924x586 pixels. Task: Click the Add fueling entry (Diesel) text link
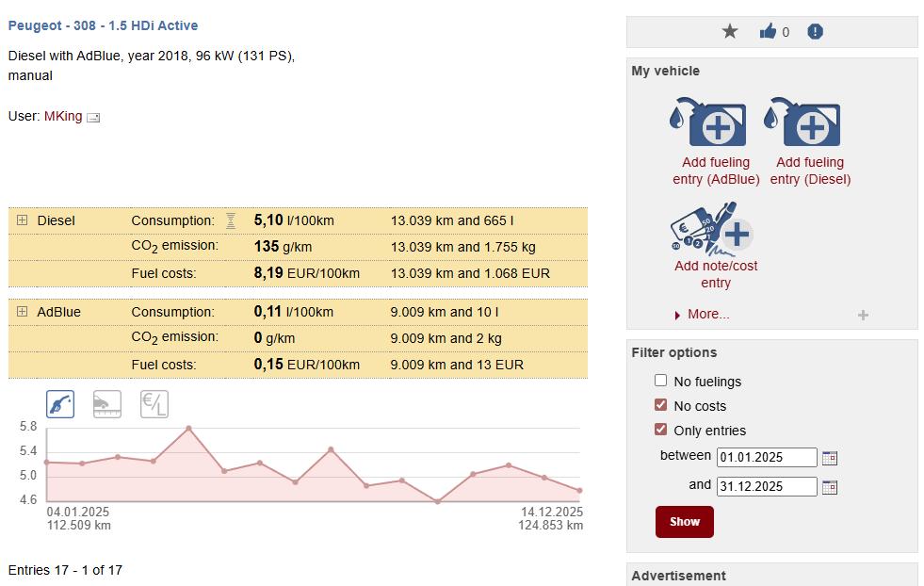(810, 171)
